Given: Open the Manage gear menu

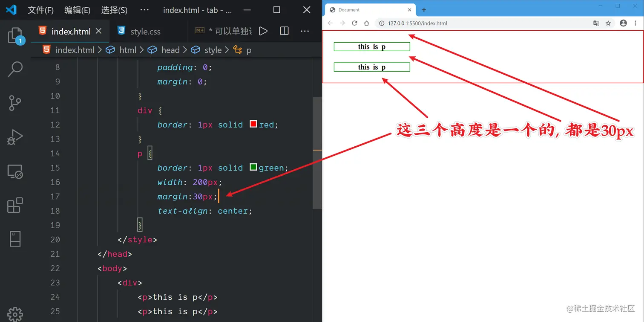Looking at the screenshot, I should click(15, 314).
